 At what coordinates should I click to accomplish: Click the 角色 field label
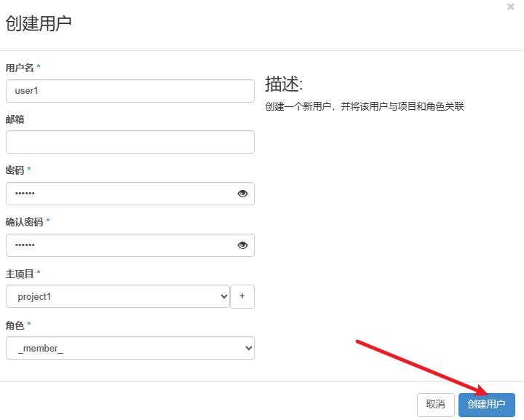[15, 325]
